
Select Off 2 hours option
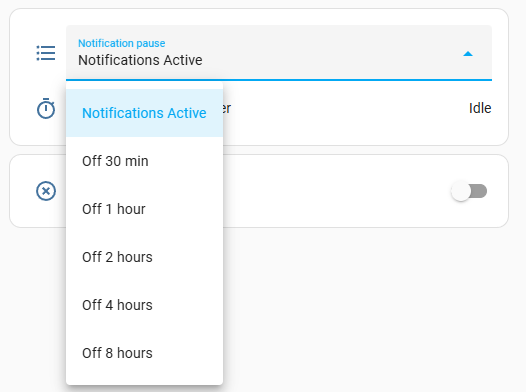pyautogui.click(x=144, y=257)
